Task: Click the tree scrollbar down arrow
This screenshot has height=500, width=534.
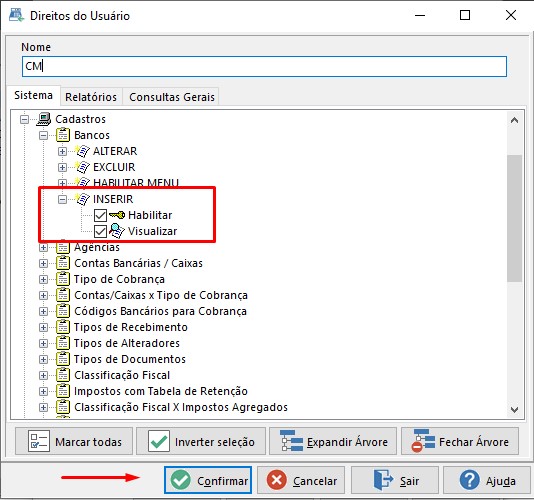Action: point(515,409)
